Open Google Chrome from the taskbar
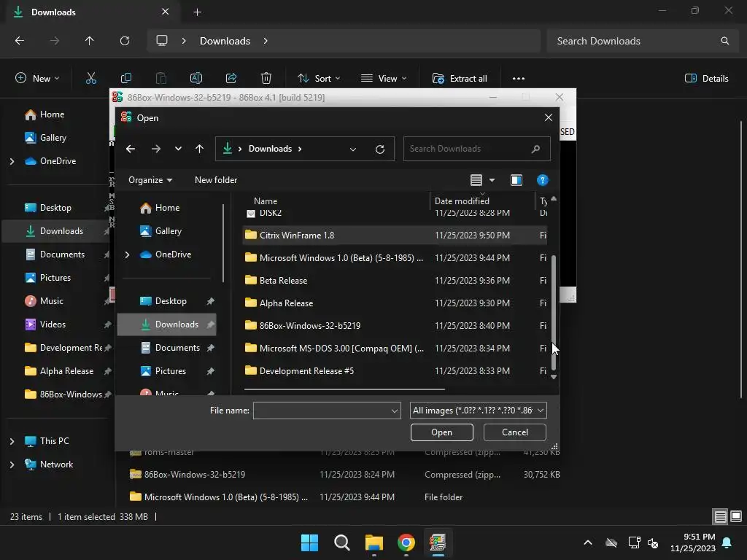The width and height of the screenshot is (747, 560). [x=406, y=542]
